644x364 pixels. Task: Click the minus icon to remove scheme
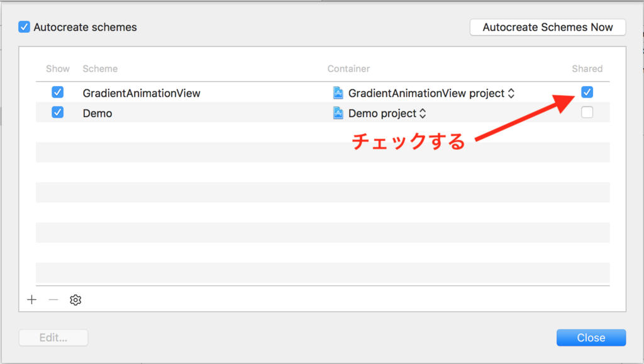53,300
